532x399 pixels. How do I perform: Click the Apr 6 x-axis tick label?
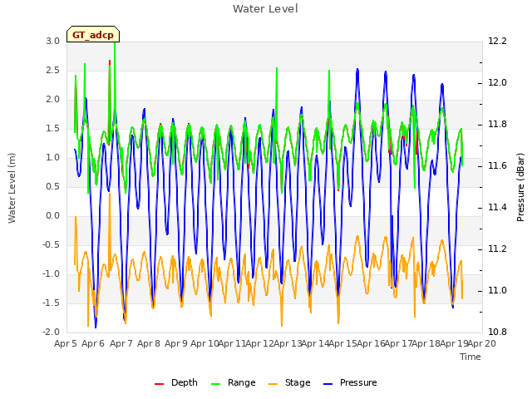click(93, 343)
